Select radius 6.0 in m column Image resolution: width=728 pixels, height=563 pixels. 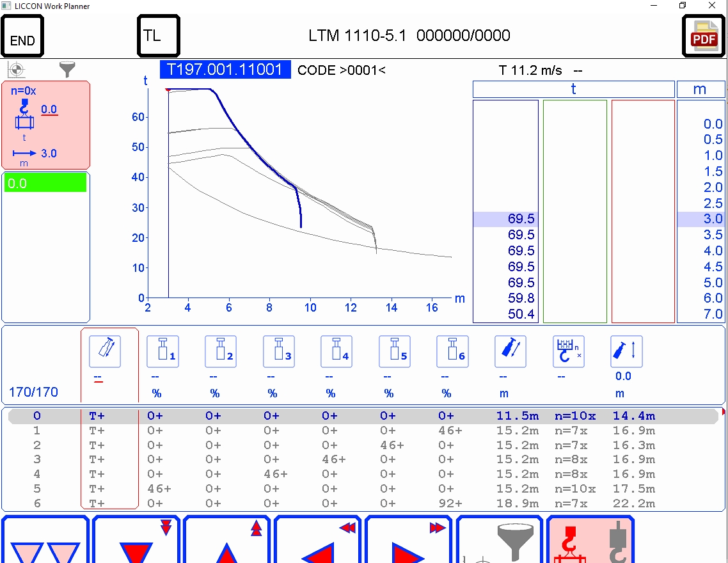click(x=713, y=298)
